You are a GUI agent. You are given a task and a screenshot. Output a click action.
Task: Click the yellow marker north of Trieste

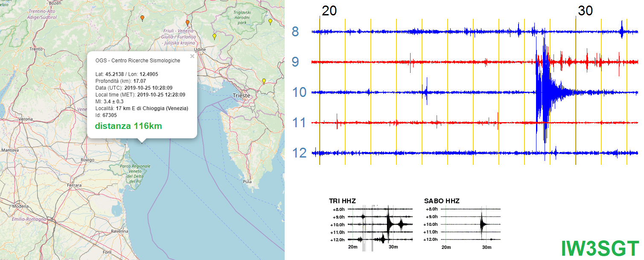coord(264,81)
